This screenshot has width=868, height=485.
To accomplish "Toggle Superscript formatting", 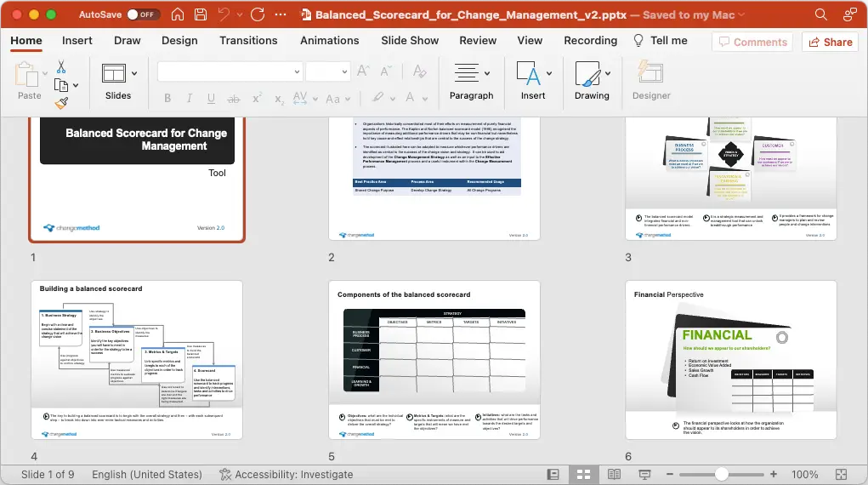I will click(x=257, y=98).
